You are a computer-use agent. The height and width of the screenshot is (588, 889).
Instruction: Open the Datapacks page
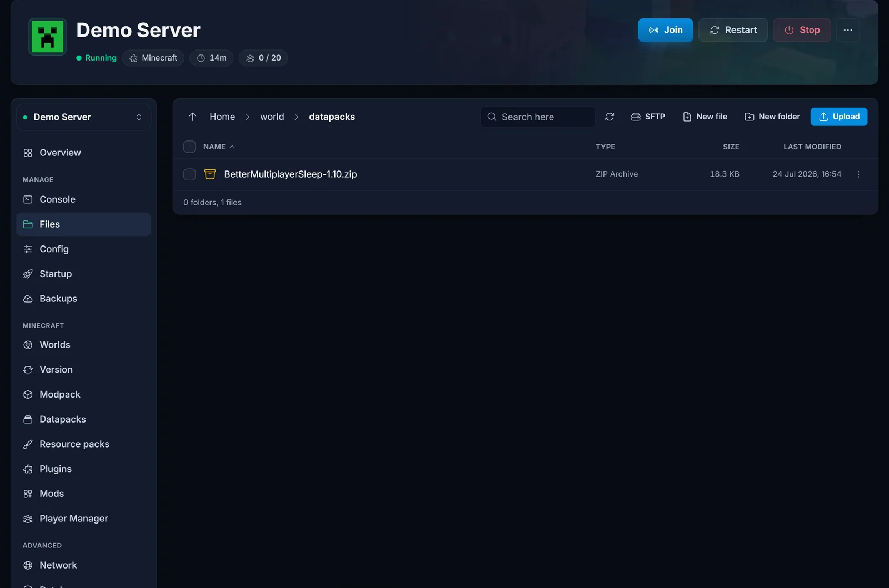click(x=83, y=419)
